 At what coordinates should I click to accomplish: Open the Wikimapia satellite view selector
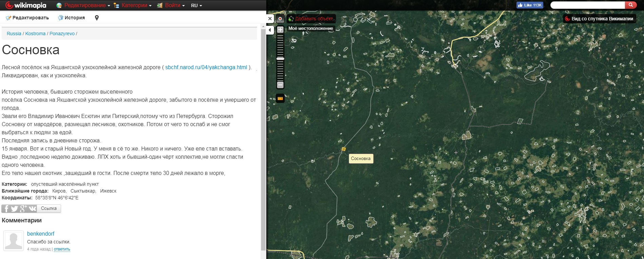click(x=599, y=19)
